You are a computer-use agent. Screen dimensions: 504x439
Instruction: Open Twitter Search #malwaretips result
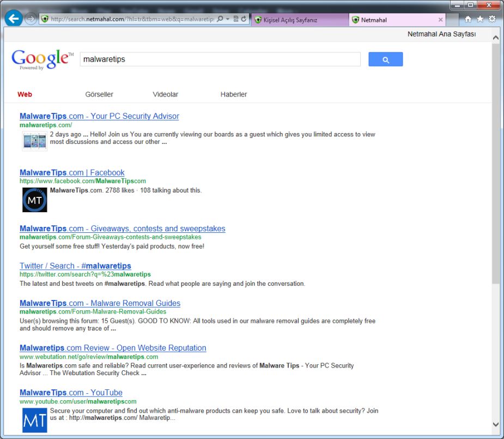click(75, 266)
